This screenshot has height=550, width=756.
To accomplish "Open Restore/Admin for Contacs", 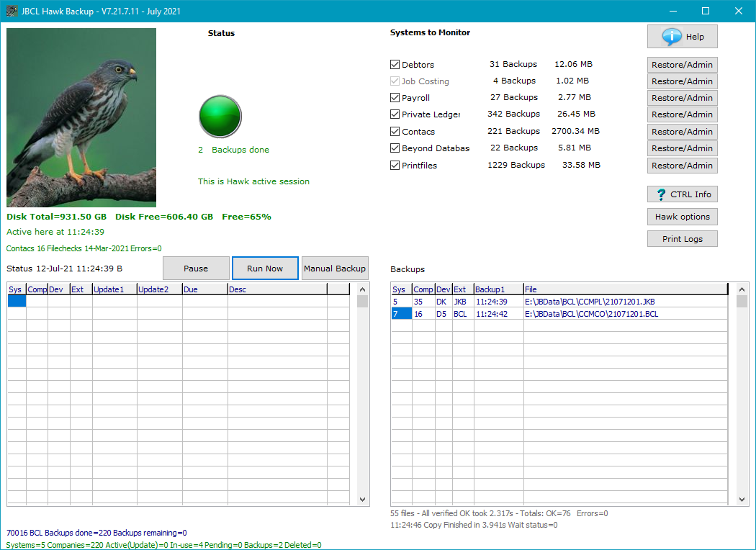I will (x=682, y=132).
